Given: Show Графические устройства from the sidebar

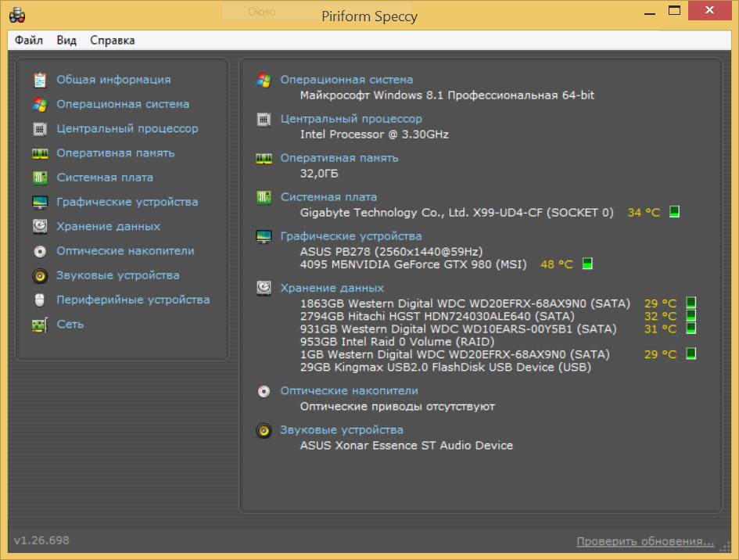Looking at the screenshot, I should tap(127, 203).
